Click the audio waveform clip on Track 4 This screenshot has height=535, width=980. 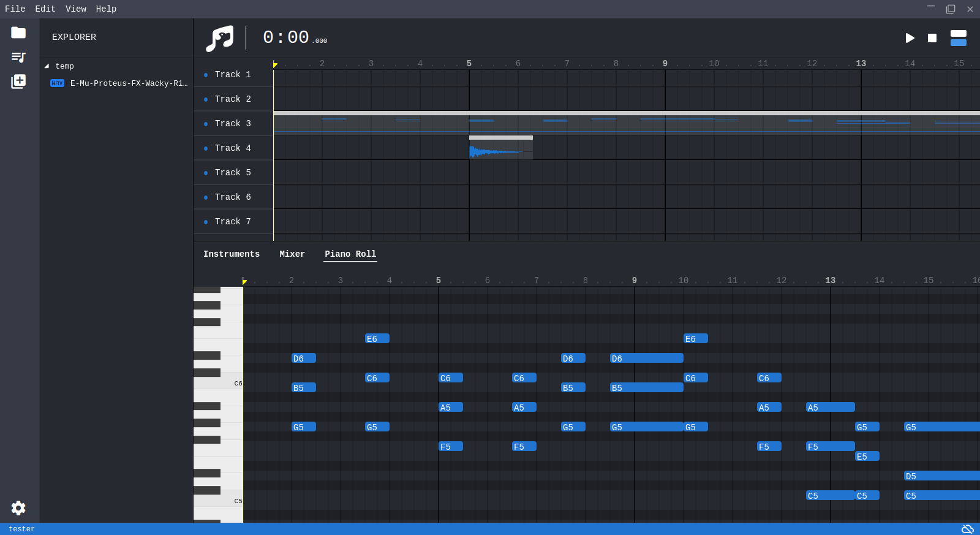(501, 148)
